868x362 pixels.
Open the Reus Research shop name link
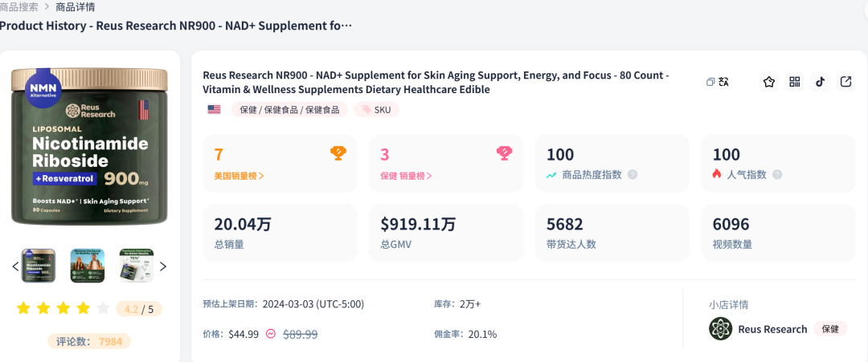(772, 329)
